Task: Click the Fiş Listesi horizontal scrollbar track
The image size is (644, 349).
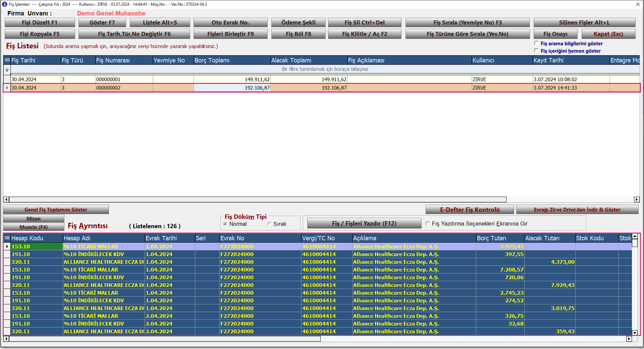Action: [x=570, y=200]
